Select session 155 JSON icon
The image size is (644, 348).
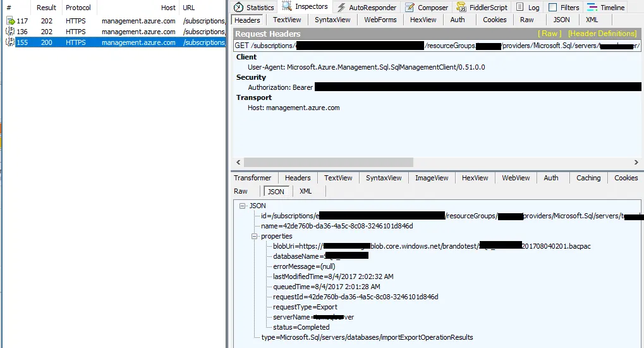click(10, 42)
